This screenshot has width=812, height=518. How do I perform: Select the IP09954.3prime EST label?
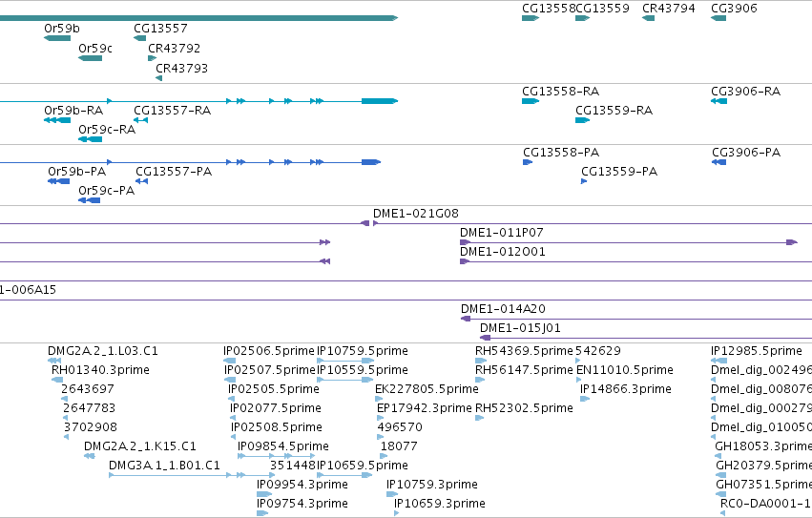pos(302,485)
